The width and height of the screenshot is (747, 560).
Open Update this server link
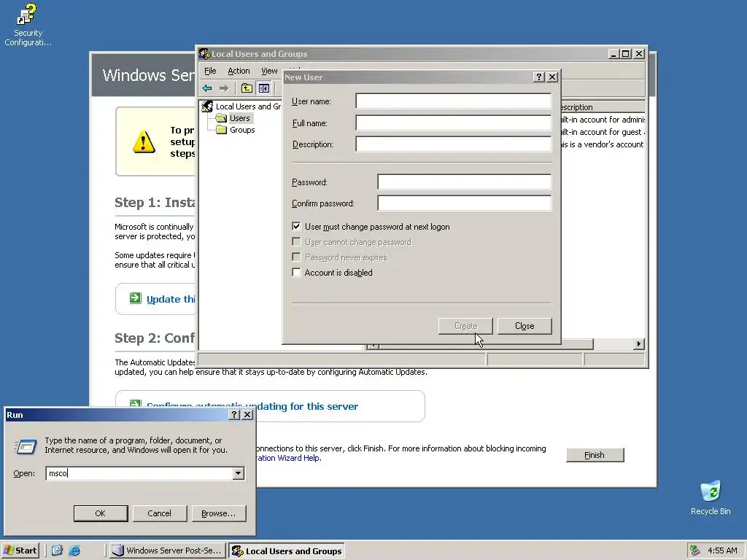(171, 299)
